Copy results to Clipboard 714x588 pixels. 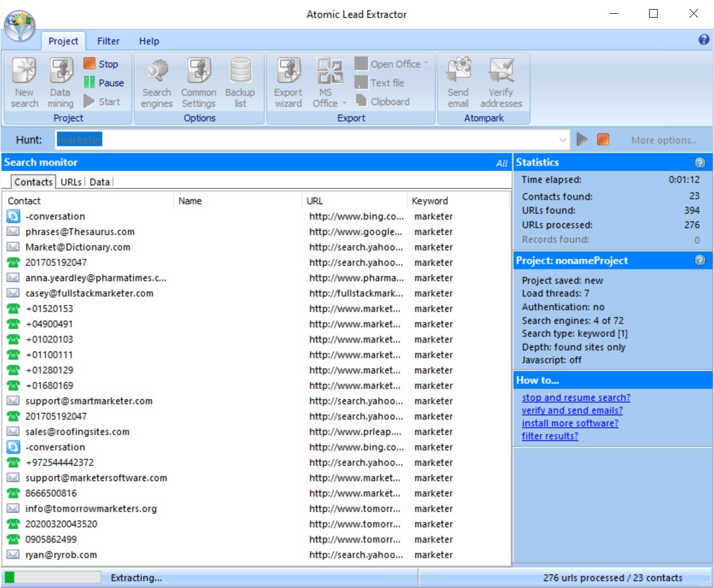(x=382, y=101)
